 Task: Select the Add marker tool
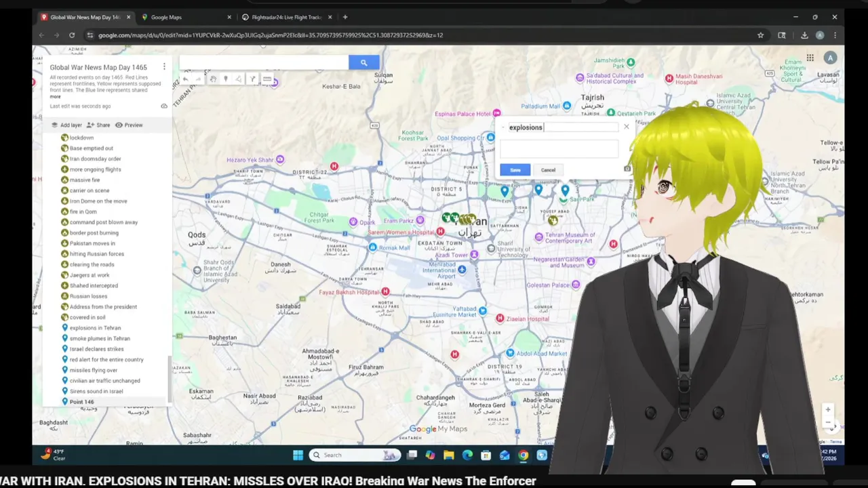pos(226,79)
